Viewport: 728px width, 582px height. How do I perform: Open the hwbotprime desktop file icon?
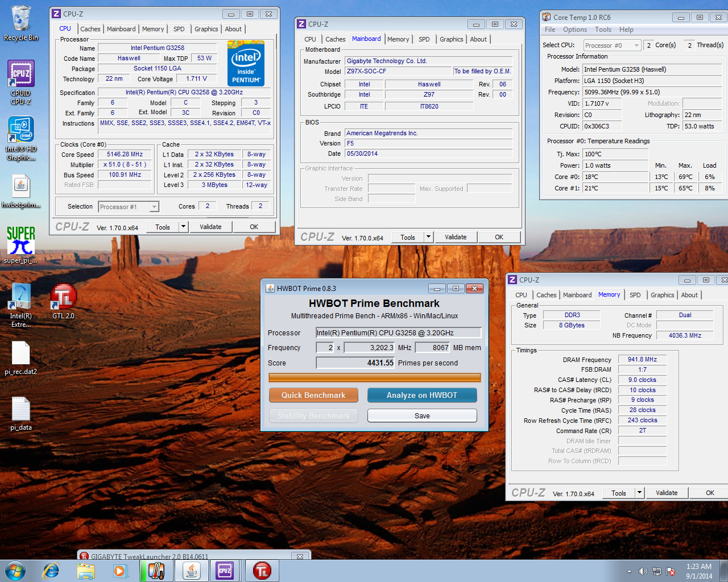point(20,191)
